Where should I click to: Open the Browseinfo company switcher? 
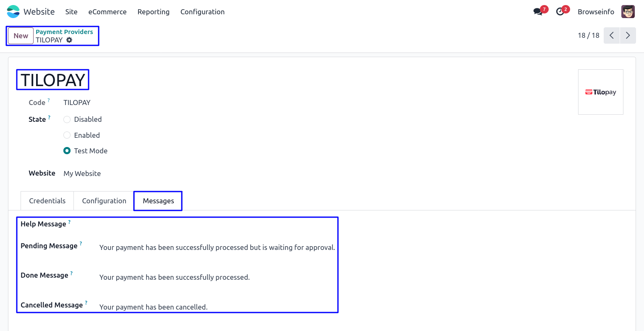596,12
